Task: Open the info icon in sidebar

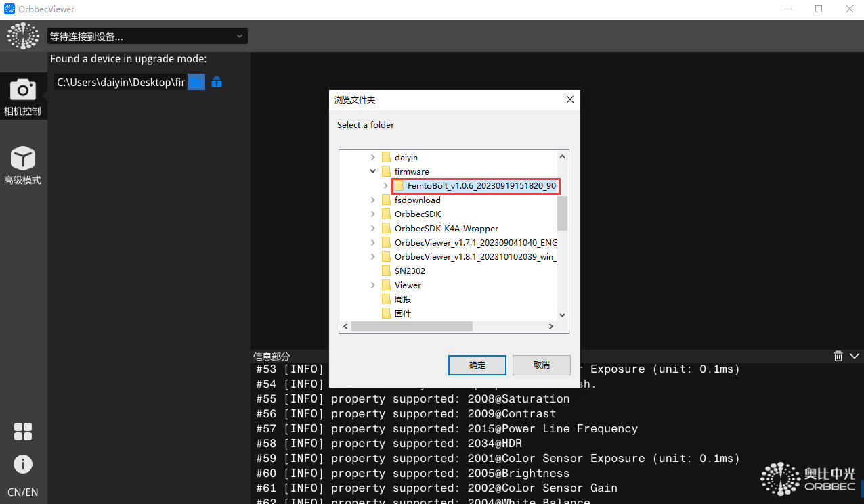Action: [23, 464]
